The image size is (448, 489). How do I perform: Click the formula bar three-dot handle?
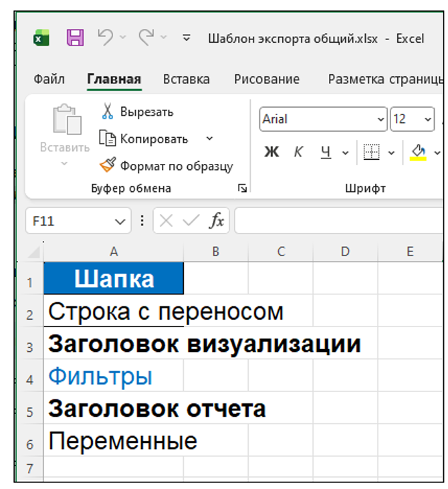142,221
